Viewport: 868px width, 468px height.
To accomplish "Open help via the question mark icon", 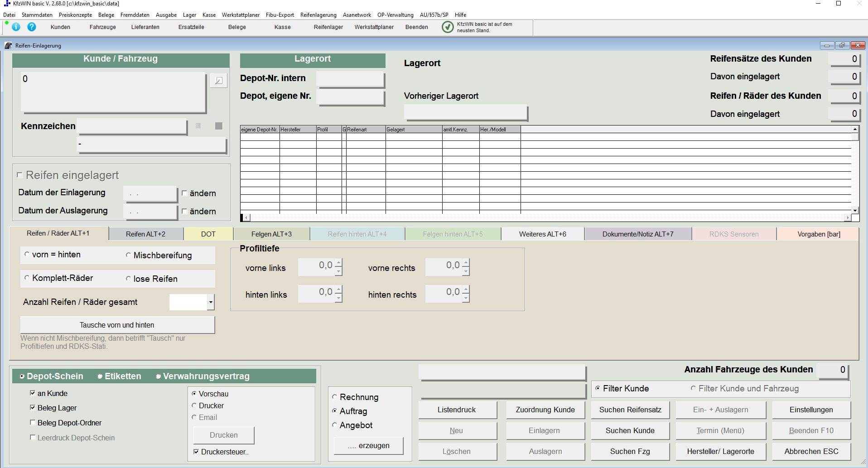I will tap(32, 27).
